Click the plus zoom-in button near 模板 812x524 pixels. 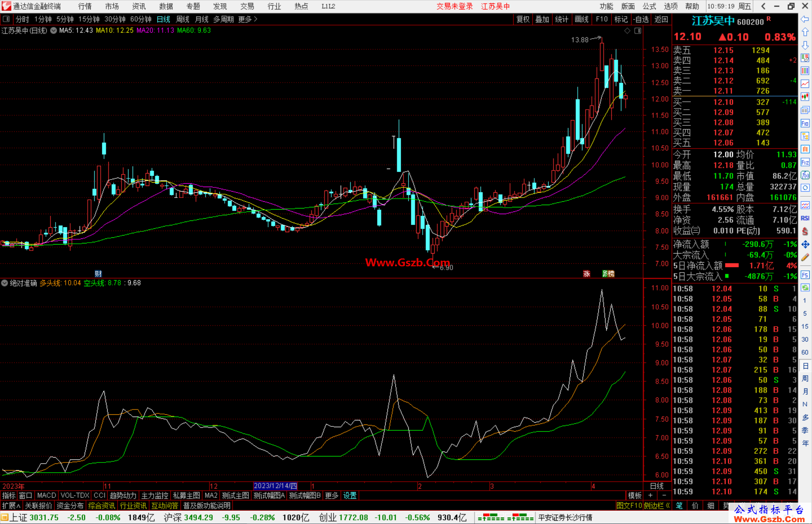650,495
